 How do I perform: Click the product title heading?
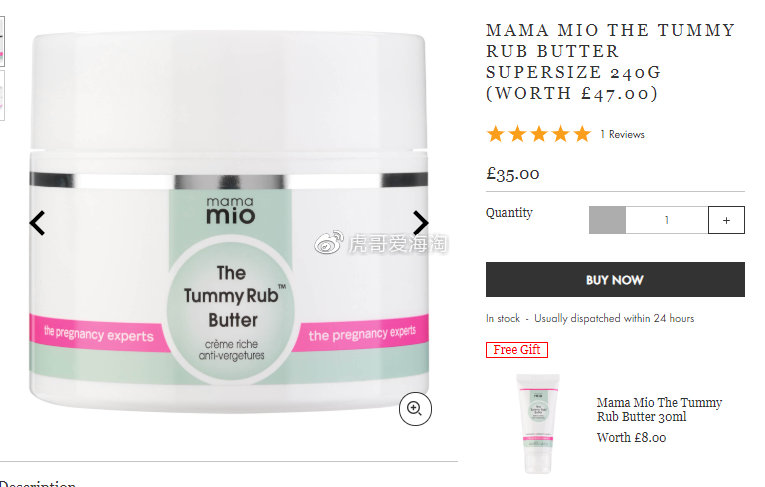point(610,61)
